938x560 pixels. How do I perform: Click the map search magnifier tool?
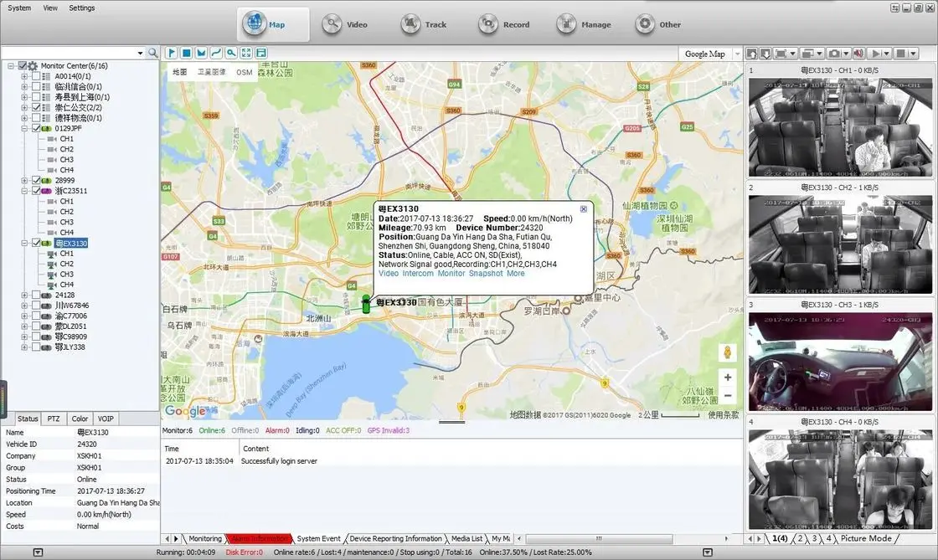point(231,54)
